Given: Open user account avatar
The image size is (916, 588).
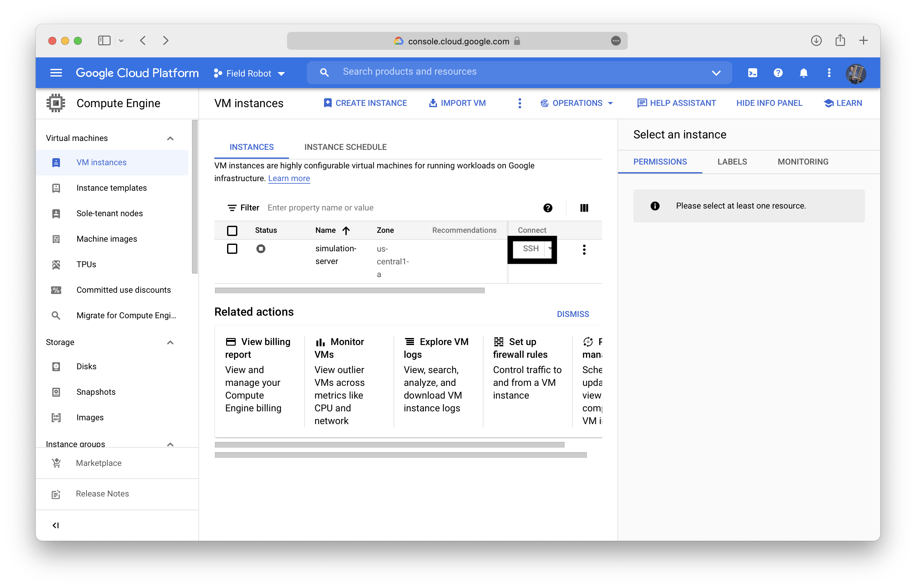Looking at the screenshot, I should [x=856, y=73].
